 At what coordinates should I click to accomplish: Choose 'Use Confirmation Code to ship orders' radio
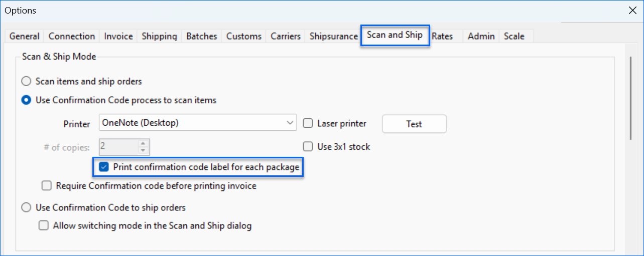point(26,207)
